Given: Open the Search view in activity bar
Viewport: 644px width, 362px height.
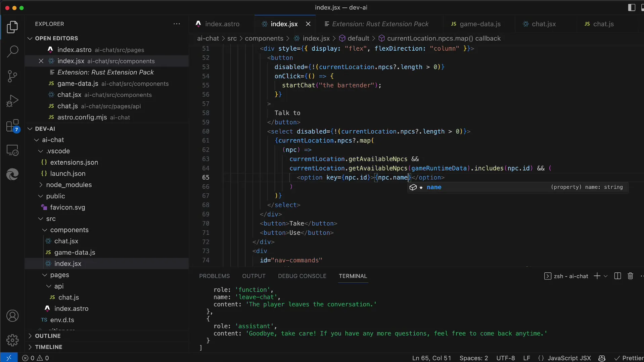Looking at the screenshot, I should [x=12, y=52].
